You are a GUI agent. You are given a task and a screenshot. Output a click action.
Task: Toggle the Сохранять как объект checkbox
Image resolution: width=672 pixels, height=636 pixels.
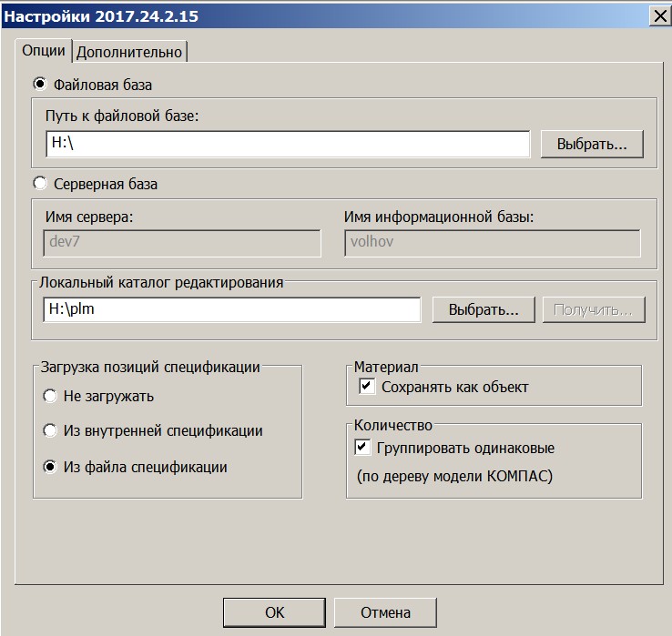click(x=366, y=387)
